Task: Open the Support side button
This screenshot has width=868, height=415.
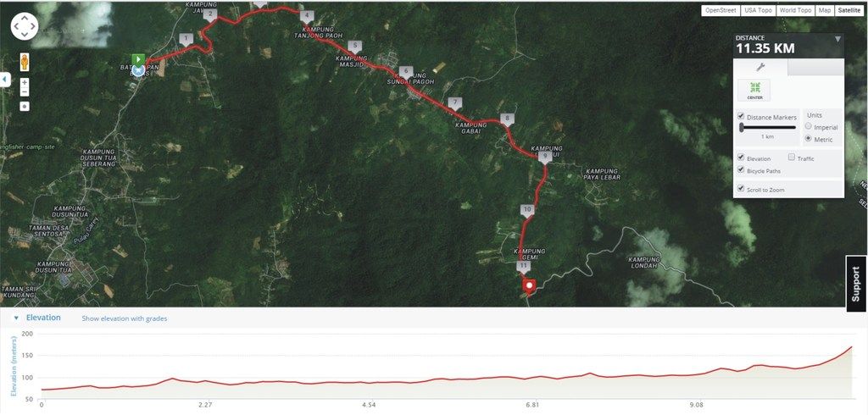Action: 856,284
